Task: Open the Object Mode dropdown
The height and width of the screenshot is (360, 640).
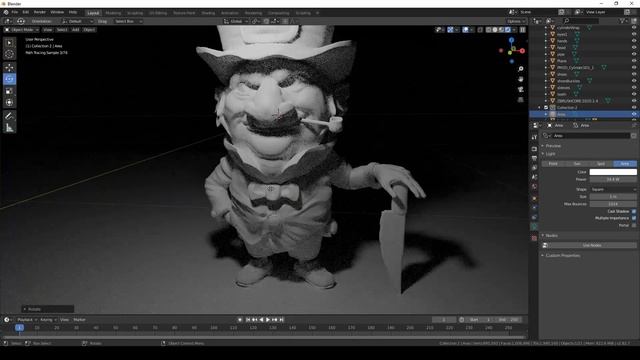Action: point(22,30)
